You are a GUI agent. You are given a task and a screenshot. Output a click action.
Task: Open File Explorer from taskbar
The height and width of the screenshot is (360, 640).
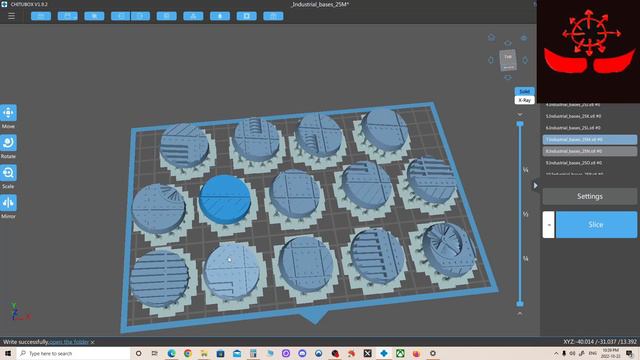(x=204, y=353)
